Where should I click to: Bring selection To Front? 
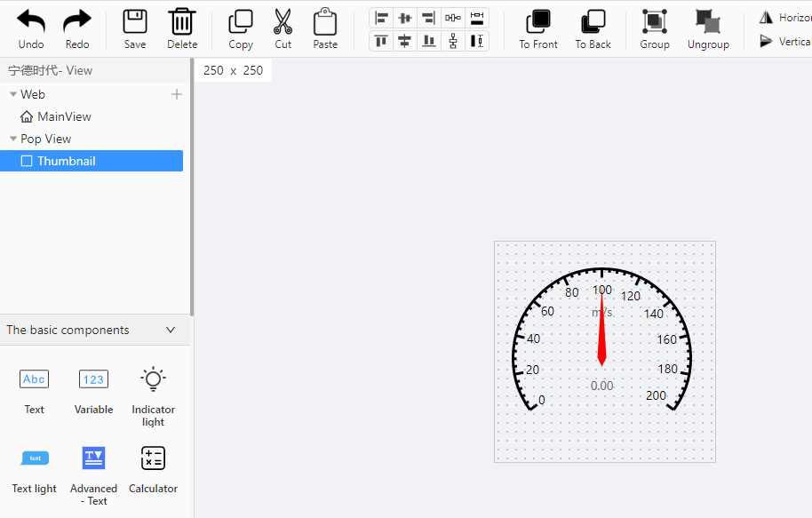(x=538, y=21)
